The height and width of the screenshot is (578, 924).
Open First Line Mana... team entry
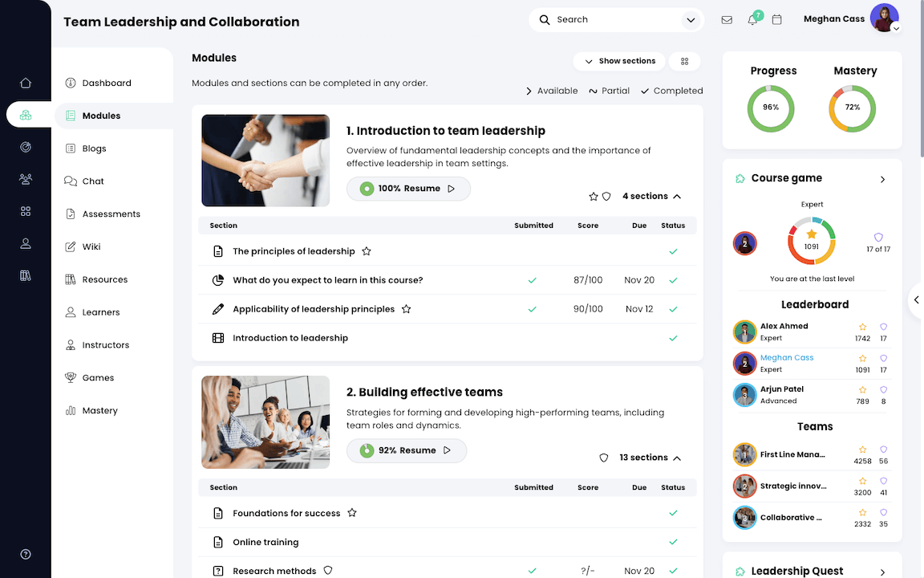[x=792, y=454]
